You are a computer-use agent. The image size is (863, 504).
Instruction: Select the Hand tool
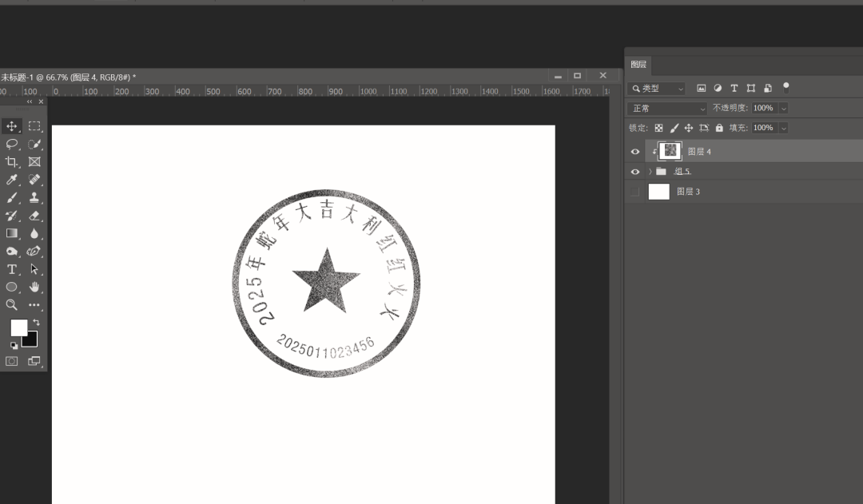coord(34,287)
